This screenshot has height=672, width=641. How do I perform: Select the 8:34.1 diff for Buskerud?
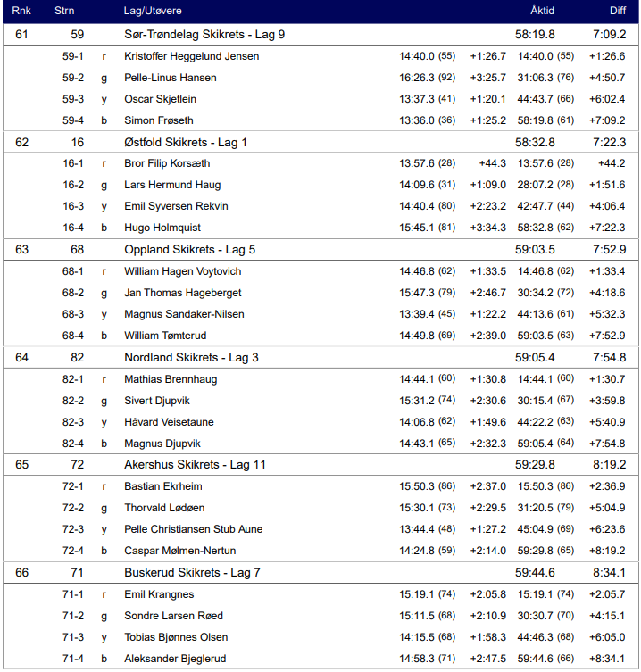[x=609, y=573]
